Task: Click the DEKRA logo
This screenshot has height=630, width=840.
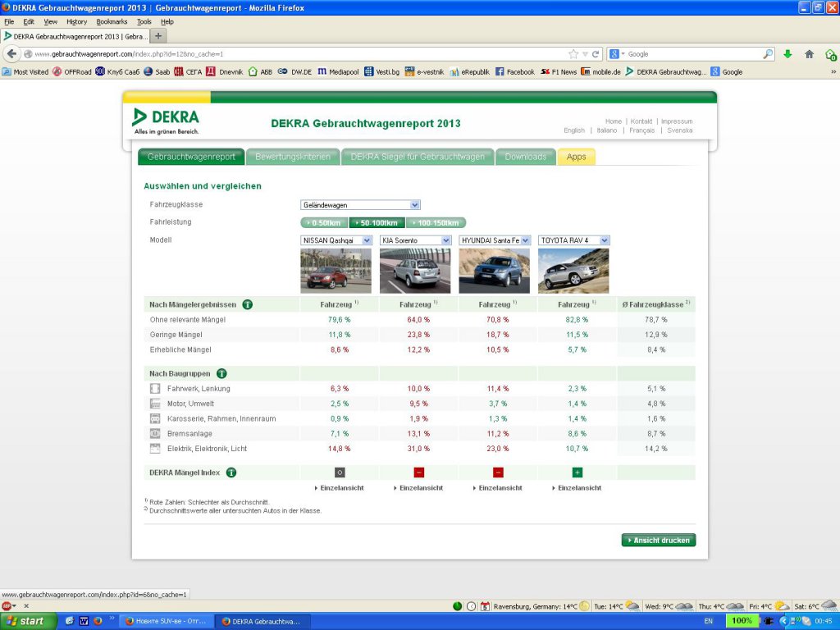Action: pos(167,120)
